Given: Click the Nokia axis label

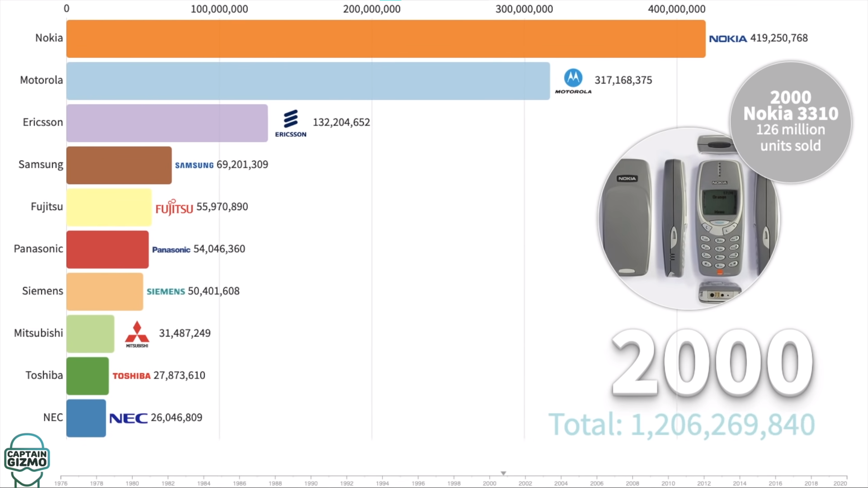Looking at the screenshot, I should (49, 38).
